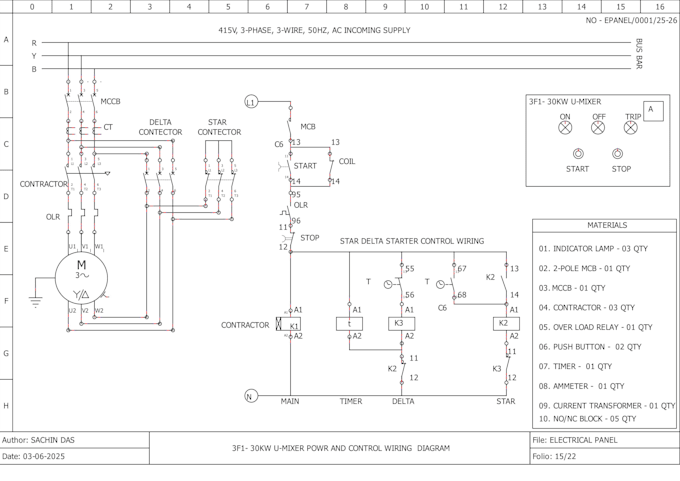Click COIL auxiliary contact 13-14 symbol
The image size is (680, 481).
(x=331, y=167)
